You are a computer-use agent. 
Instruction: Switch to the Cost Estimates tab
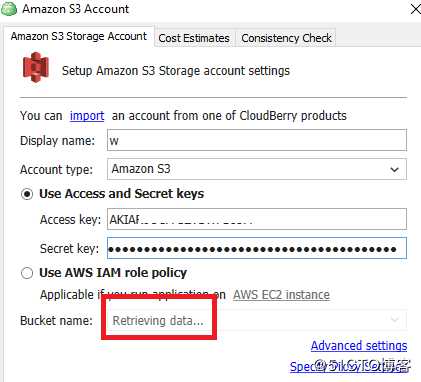coord(194,38)
